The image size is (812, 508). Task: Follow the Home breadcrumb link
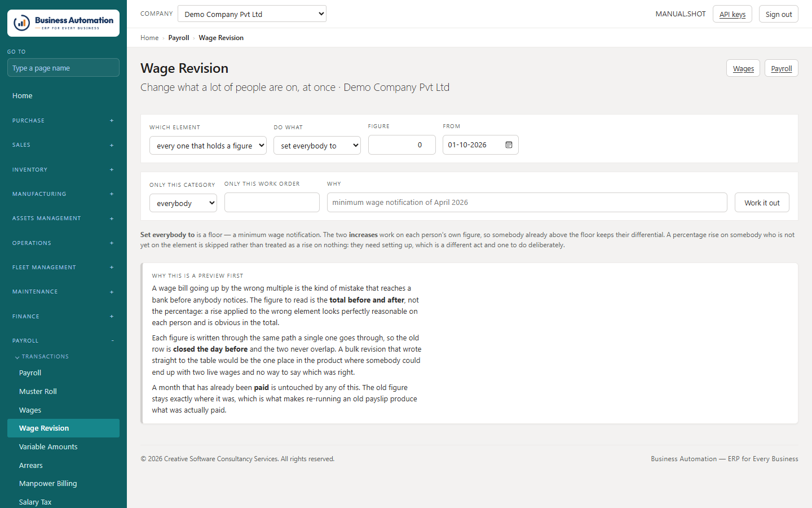(149, 38)
